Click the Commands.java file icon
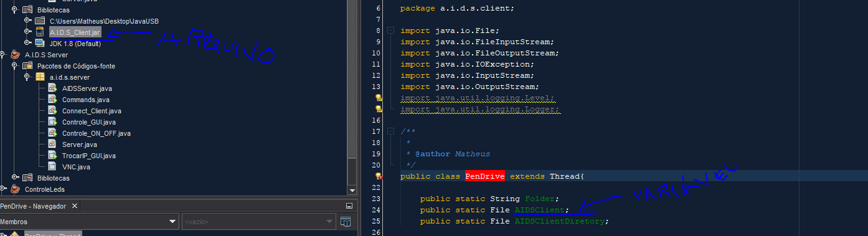 (52, 99)
